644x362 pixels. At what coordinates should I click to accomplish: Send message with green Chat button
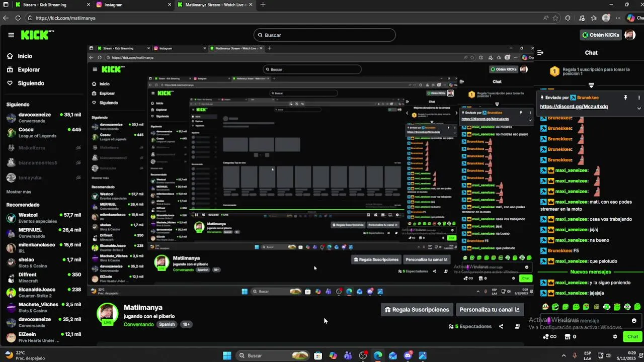(x=632, y=337)
